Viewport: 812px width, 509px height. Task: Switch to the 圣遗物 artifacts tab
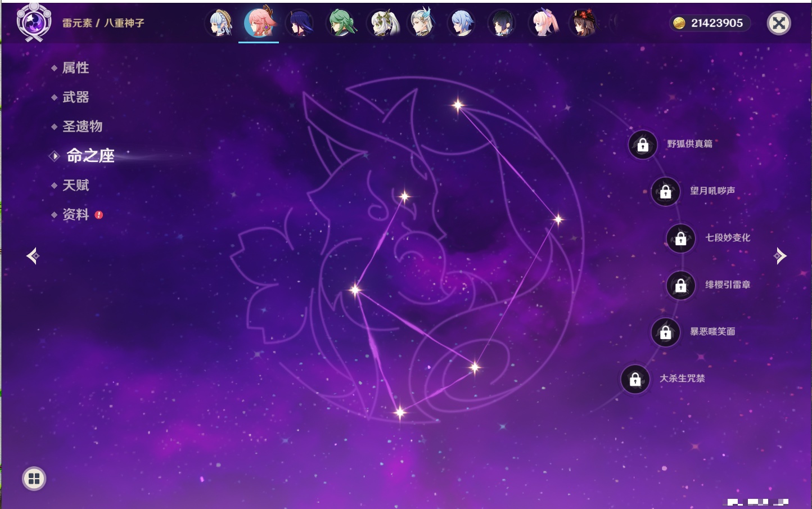82,127
